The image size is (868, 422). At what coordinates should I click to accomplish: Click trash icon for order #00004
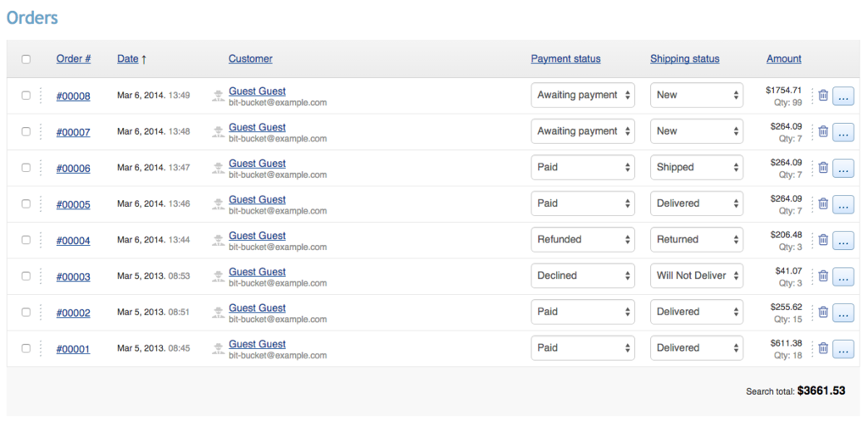[x=823, y=240]
